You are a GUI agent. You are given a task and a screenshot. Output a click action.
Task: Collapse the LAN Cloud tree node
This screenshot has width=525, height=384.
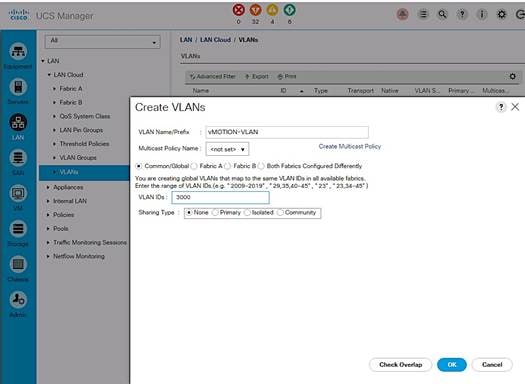click(49, 75)
